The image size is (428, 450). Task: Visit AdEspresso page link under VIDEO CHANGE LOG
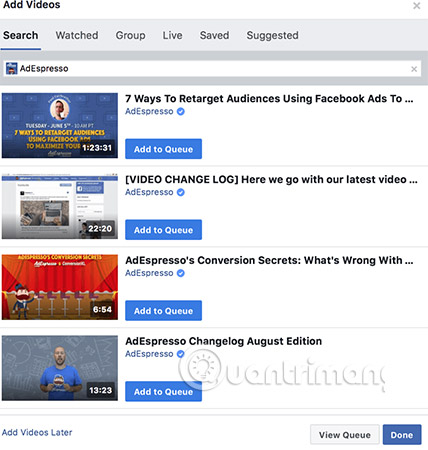coord(149,192)
